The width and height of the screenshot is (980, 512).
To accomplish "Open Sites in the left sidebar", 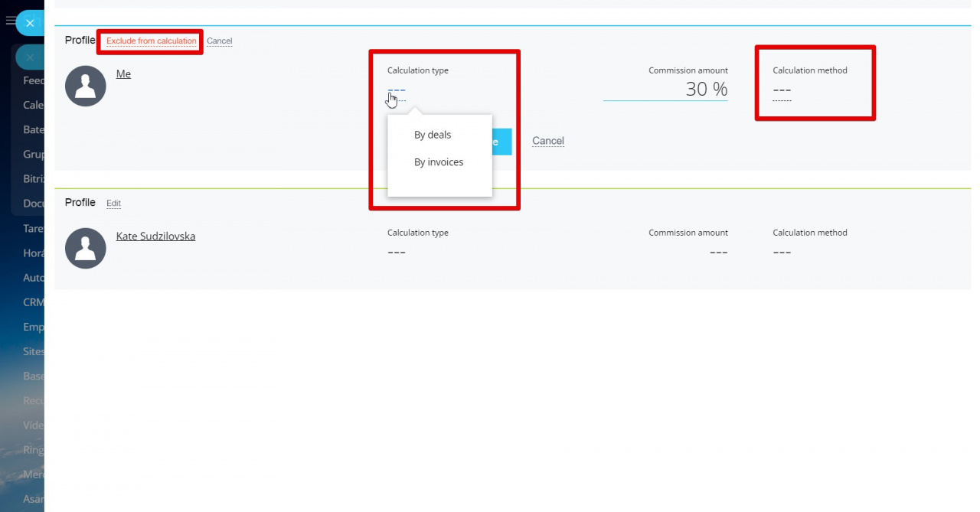I will 33,351.
